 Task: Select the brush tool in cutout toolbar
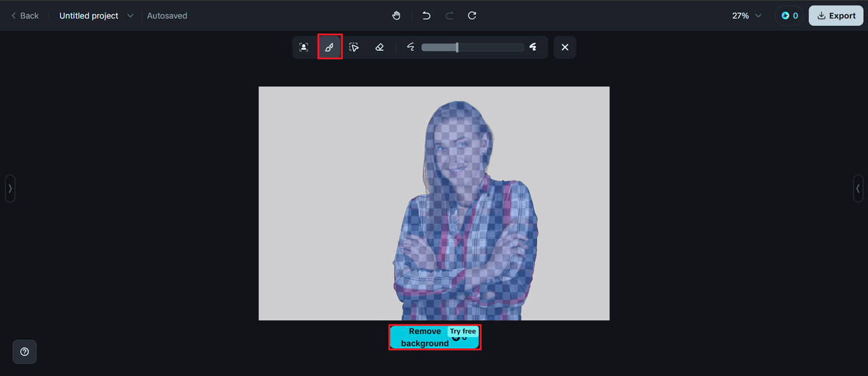coord(330,48)
